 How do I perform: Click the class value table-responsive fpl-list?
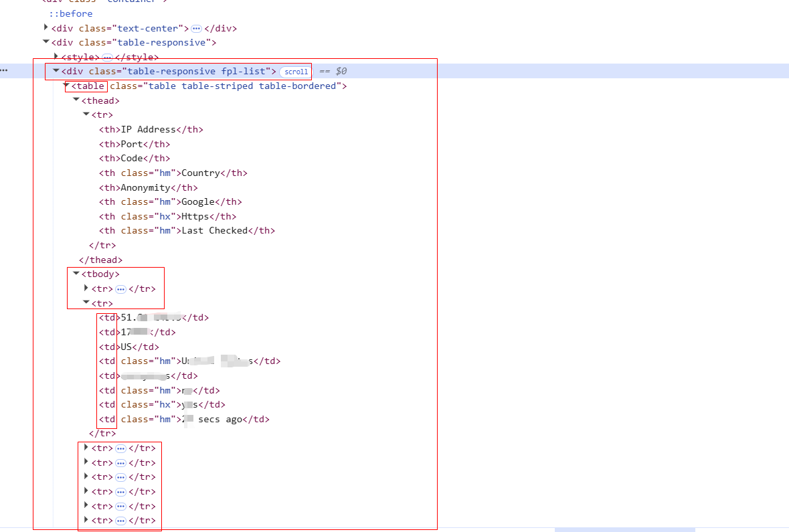[x=196, y=71]
